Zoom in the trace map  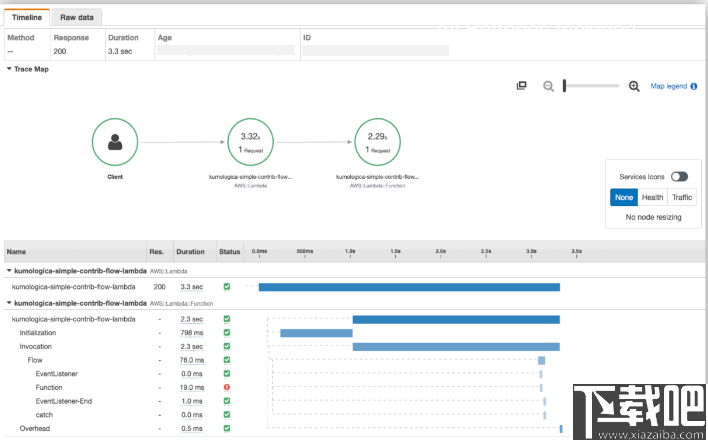point(634,86)
